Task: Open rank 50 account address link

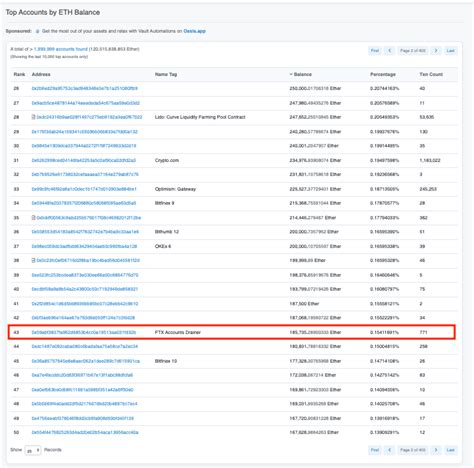Action: coord(85,432)
